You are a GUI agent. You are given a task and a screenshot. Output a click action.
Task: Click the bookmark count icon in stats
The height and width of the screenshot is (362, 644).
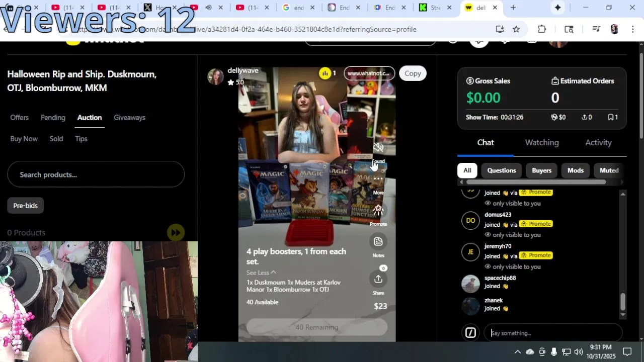(610, 117)
